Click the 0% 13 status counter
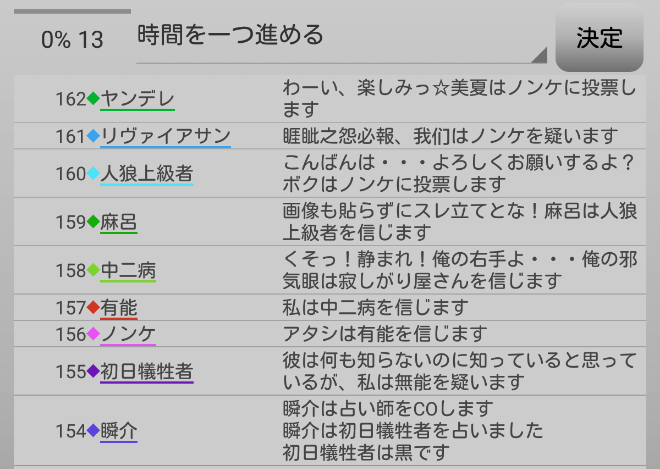 71,40
